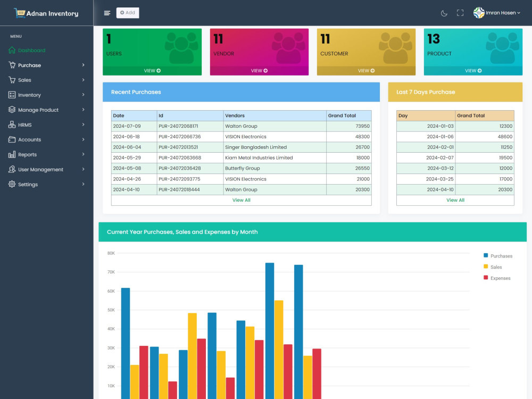Expand the Reports menu chevron
Screen dimensions: 532x399
point(83,154)
